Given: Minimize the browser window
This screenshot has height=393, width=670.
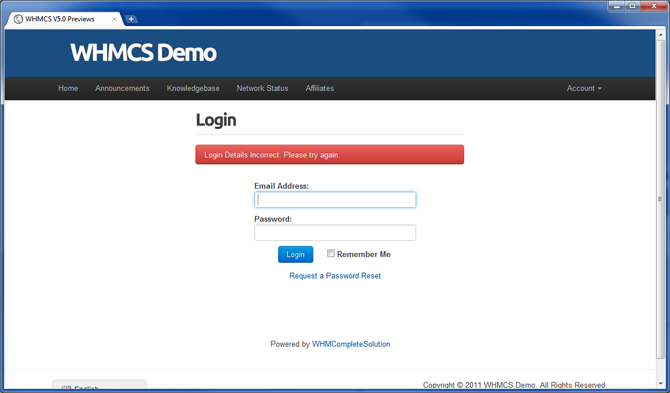Looking at the screenshot, I should [x=617, y=6].
